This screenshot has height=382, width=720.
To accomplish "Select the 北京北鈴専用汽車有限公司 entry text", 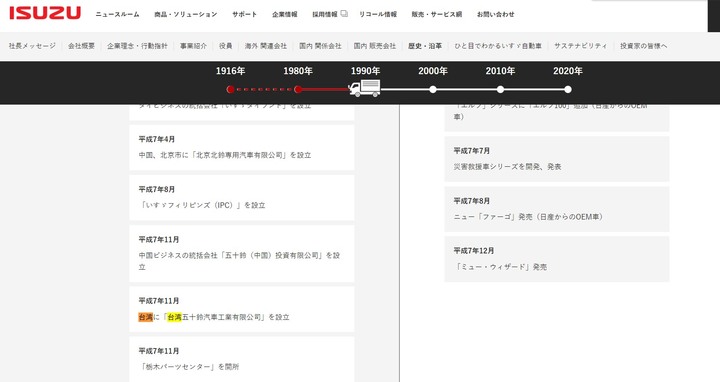I will click(225, 155).
